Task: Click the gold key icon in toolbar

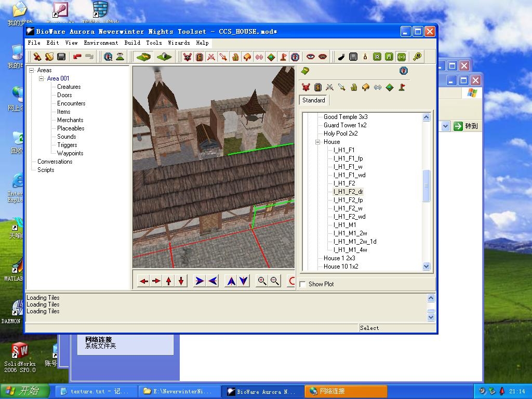Action: [x=417, y=57]
